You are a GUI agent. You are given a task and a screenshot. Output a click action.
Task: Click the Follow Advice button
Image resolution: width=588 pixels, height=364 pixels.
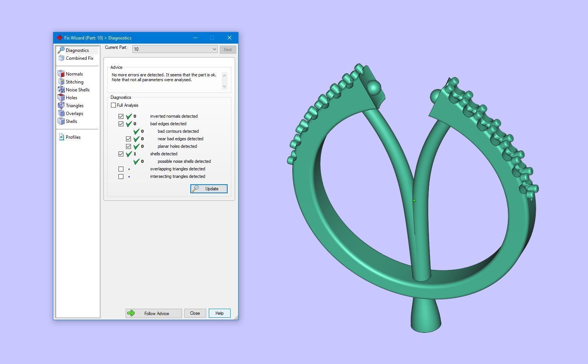[x=154, y=313]
